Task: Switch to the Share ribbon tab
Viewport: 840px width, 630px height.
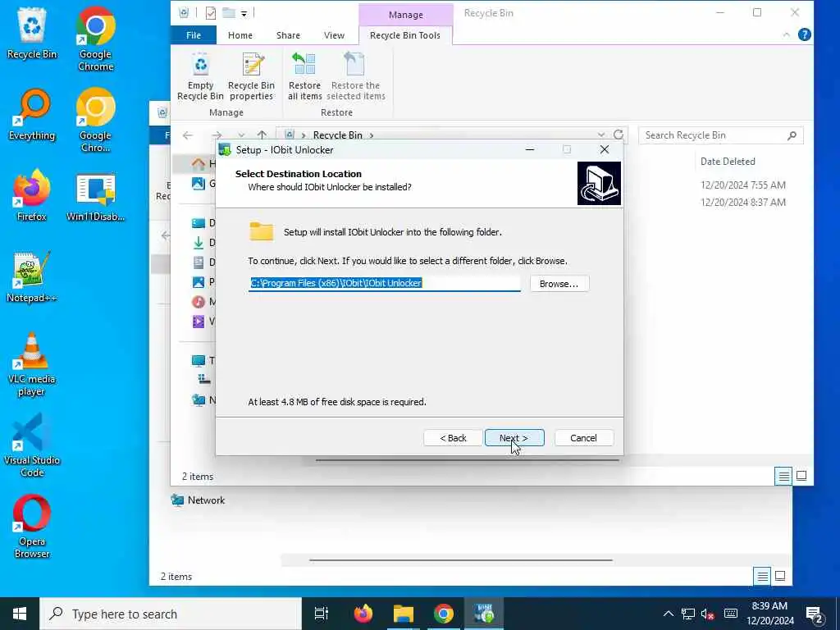Action: pos(288,35)
